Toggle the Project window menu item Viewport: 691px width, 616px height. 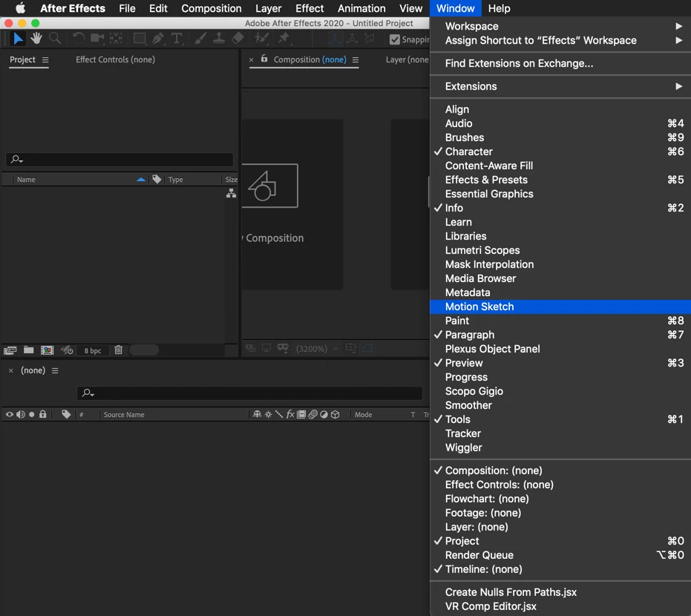click(x=560, y=541)
